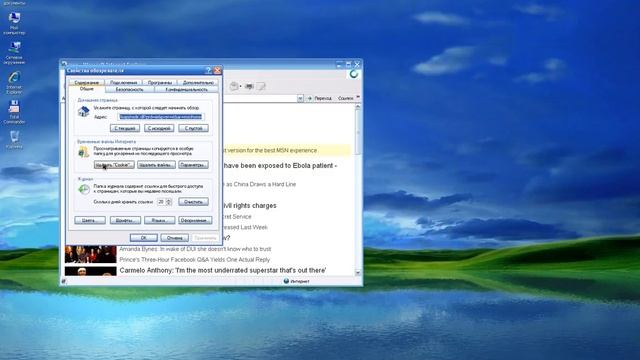
Task: Open the Carmelo Anthony headline link
Action: click(x=223, y=271)
